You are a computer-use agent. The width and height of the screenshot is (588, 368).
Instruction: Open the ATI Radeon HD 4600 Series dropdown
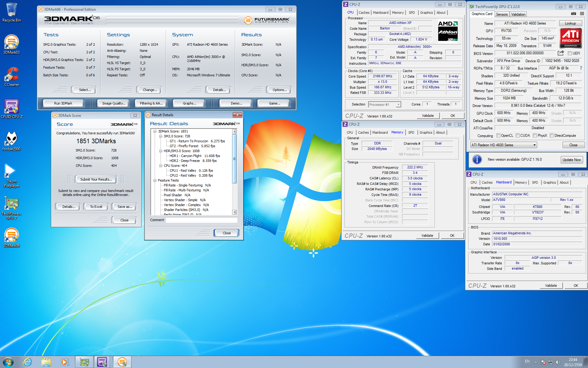(534, 145)
